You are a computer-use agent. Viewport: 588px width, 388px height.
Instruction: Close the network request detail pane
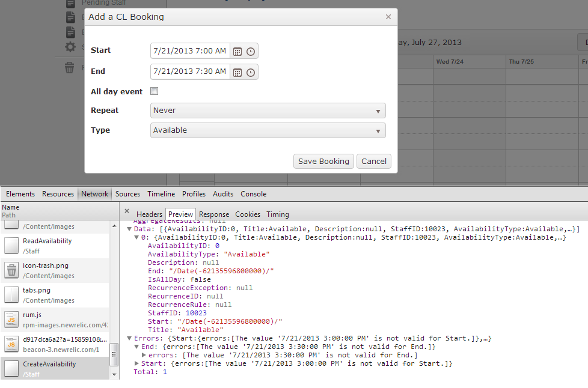[x=127, y=211]
